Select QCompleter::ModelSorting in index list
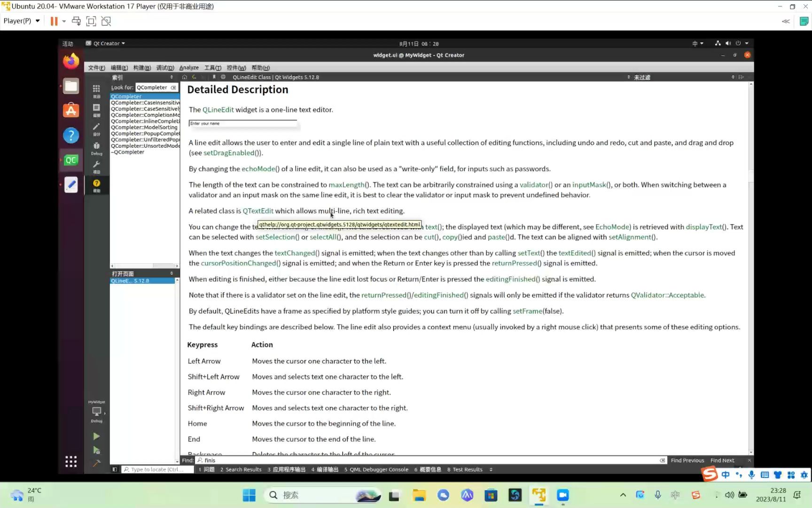 coord(144,127)
